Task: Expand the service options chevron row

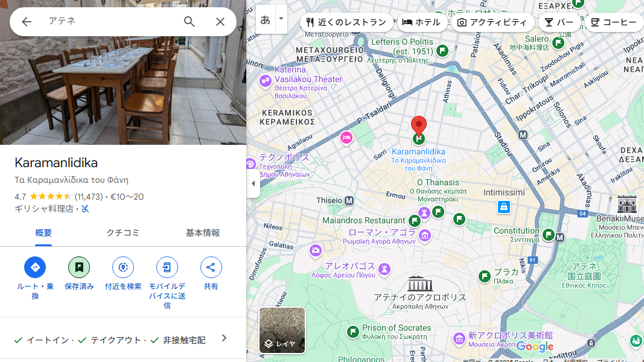Action: [224, 338]
